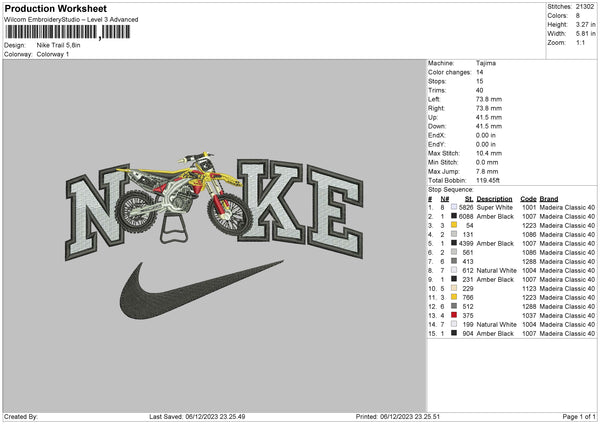This screenshot has height=424, width=600.
Task: Select 'Madeira Classic 40' brand in stop 15
Action: 567,333
